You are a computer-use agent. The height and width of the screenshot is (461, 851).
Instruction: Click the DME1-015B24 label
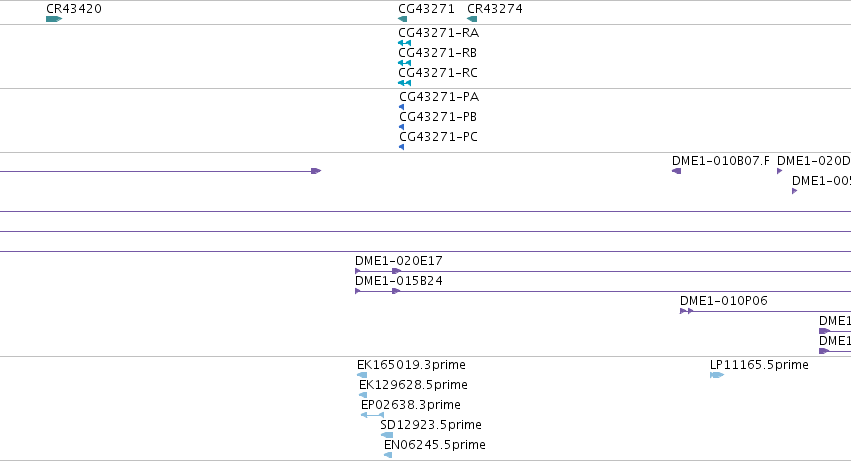pos(399,281)
